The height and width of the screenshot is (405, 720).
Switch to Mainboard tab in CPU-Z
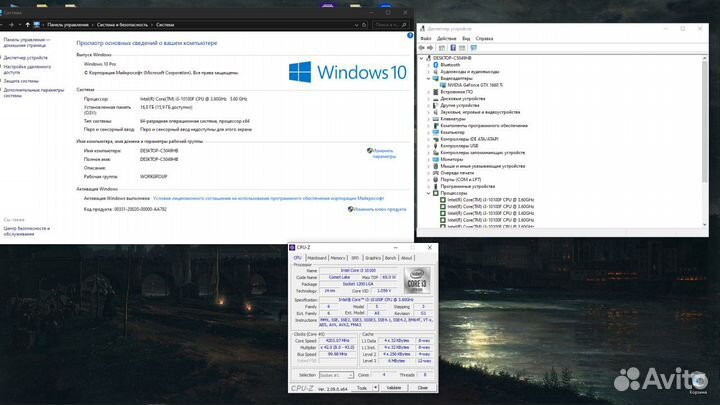coord(317,258)
